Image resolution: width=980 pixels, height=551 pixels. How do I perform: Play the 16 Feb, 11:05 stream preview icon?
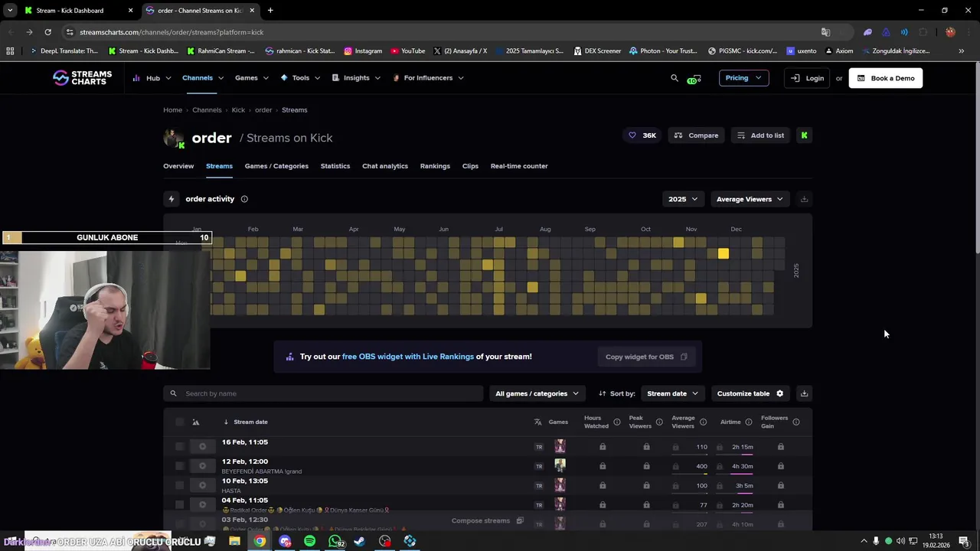coord(202,447)
